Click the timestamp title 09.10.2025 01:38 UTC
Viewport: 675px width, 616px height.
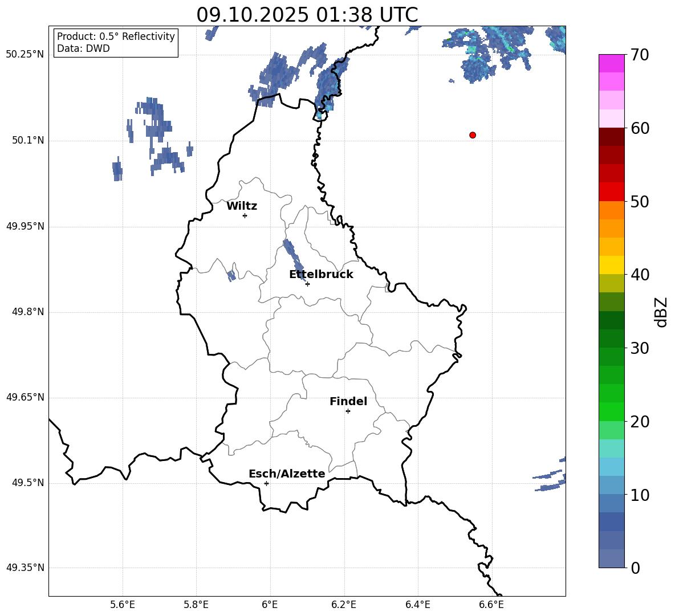click(x=307, y=15)
